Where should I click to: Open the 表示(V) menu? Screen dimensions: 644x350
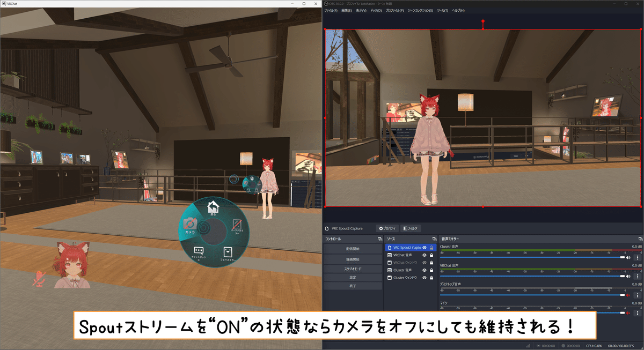(361, 10)
